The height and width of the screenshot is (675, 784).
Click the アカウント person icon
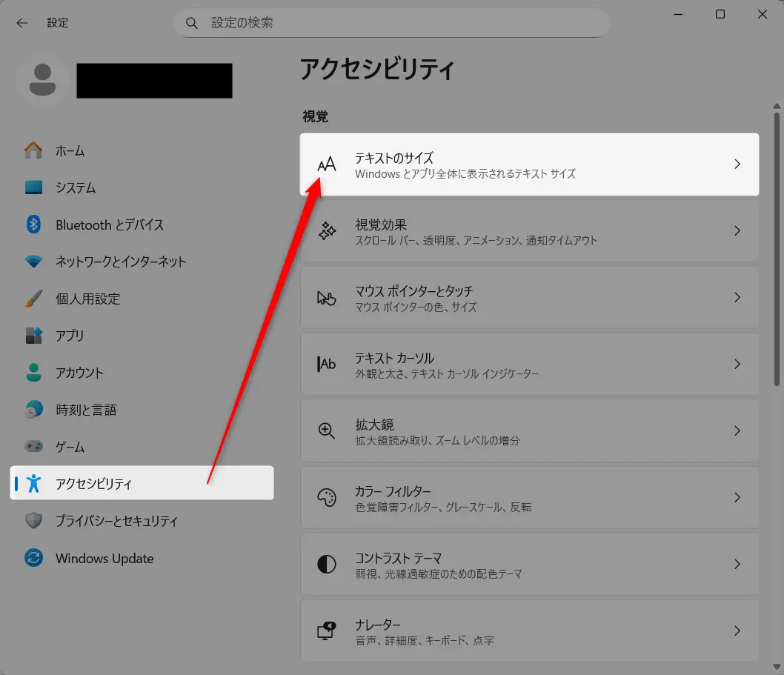[33, 373]
